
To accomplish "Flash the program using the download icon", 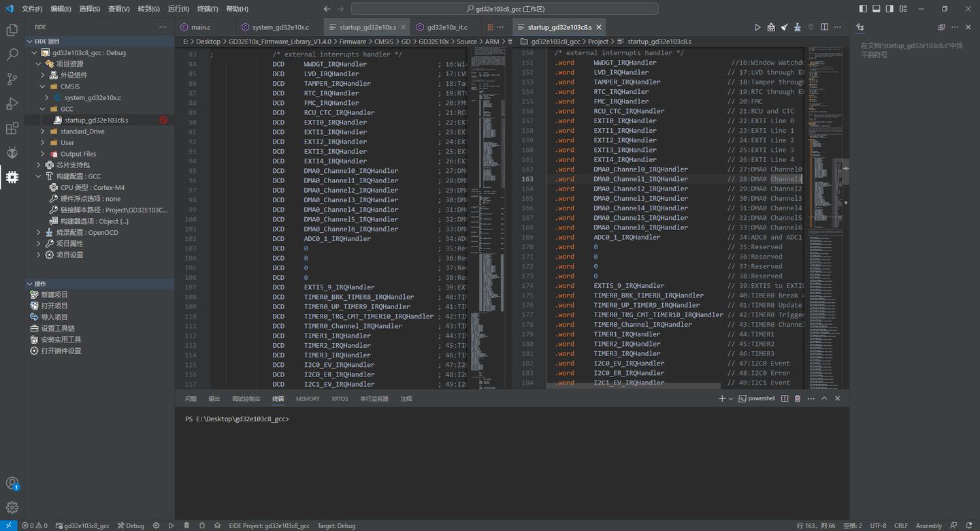I will (797, 27).
